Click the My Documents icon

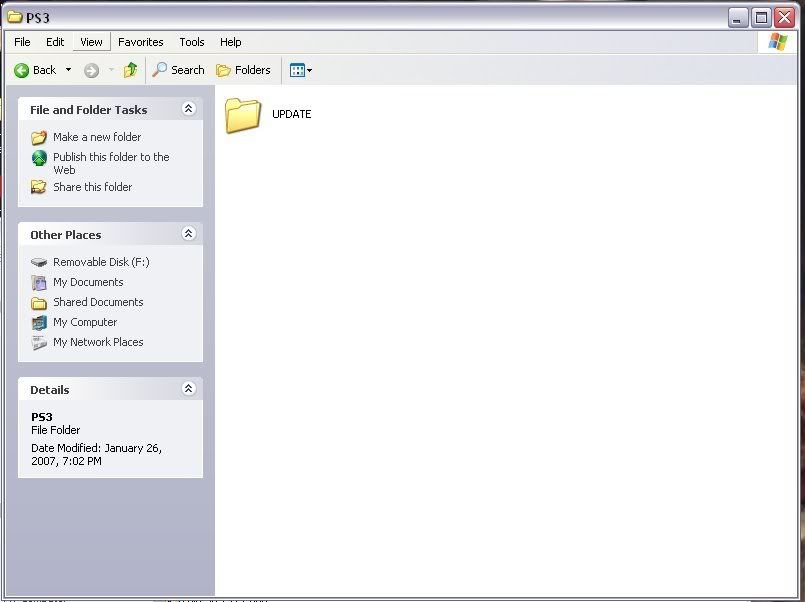pyautogui.click(x=39, y=282)
